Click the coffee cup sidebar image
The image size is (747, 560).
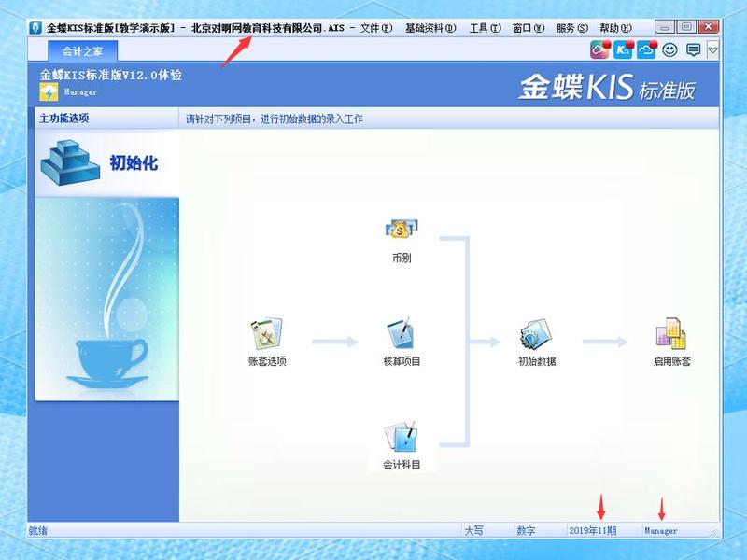(x=106, y=300)
